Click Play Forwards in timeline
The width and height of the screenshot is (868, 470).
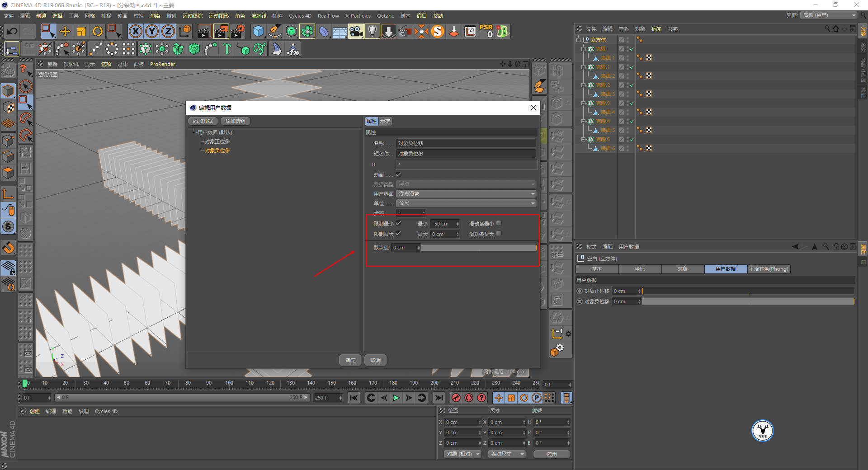396,398
